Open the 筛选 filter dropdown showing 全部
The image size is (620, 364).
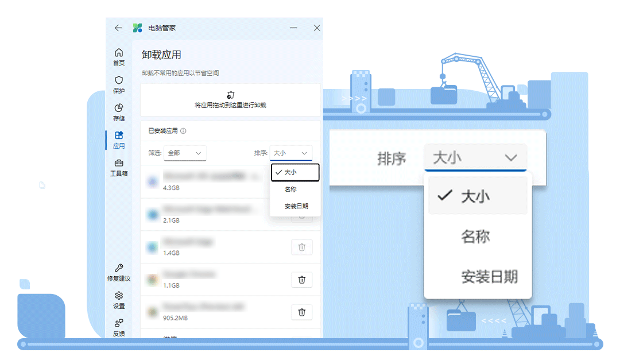184,153
